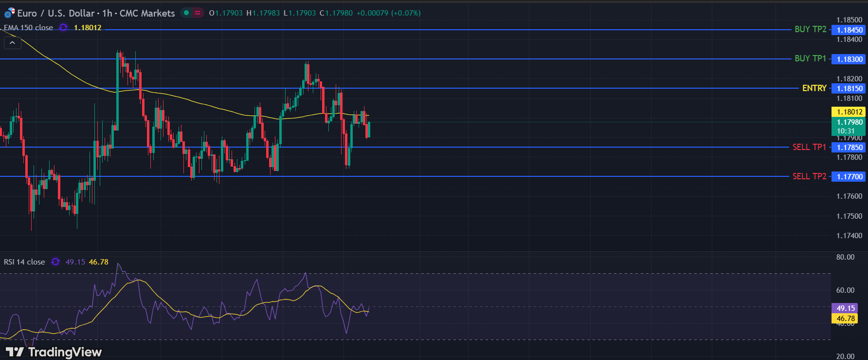Image resolution: width=868 pixels, height=360 pixels.
Task: Collapse the indicator legend with the chevron
Action: coord(13,43)
